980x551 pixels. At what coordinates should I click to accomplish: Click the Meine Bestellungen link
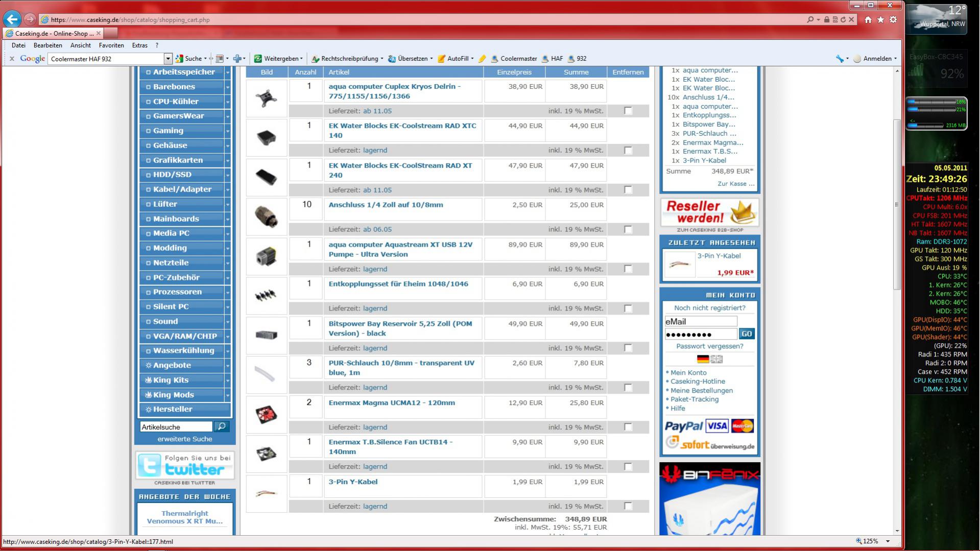(x=701, y=391)
